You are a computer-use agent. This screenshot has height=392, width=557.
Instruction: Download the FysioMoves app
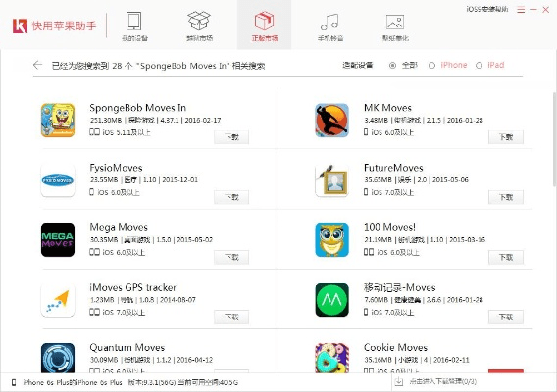(x=231, y=197)
